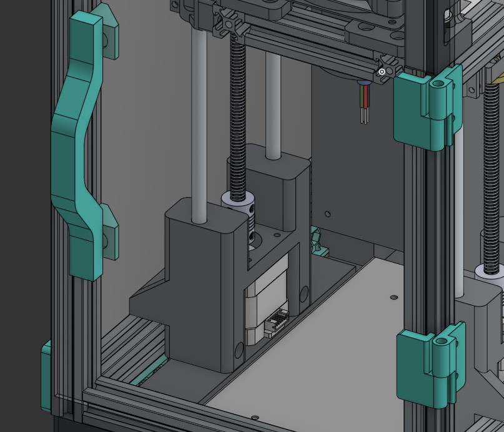Select the rear smooth rod behind lead screw
504x432 pixels.
[x=273, y=106]
